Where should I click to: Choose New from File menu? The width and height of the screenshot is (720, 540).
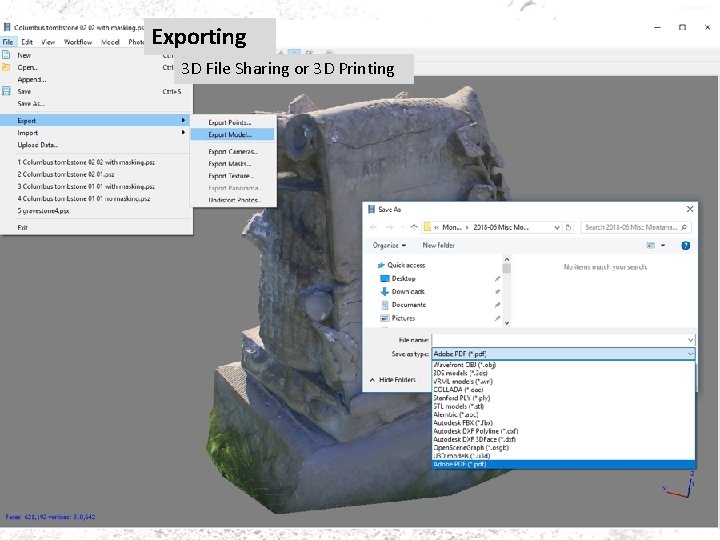[96, 55]
